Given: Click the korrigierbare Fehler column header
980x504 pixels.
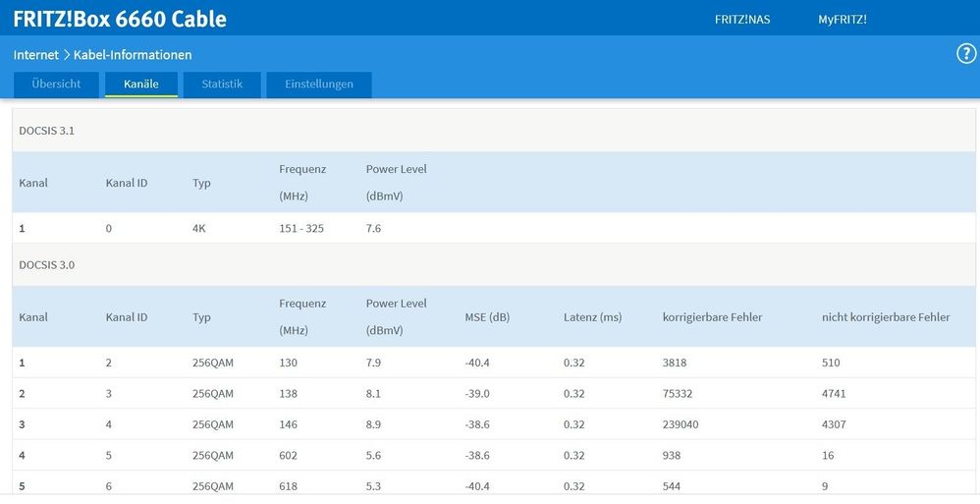Looking at the screenshot, I should click(x=712, y=317).
